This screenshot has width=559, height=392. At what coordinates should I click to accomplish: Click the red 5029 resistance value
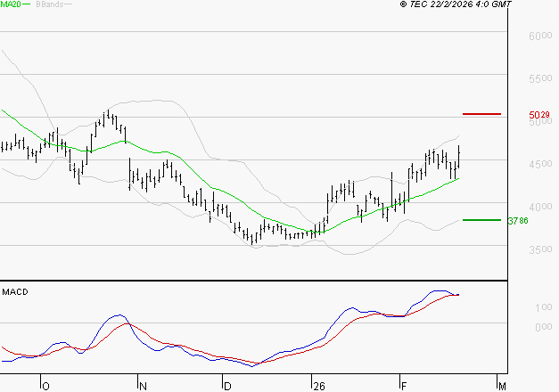(x=539, y=115)
